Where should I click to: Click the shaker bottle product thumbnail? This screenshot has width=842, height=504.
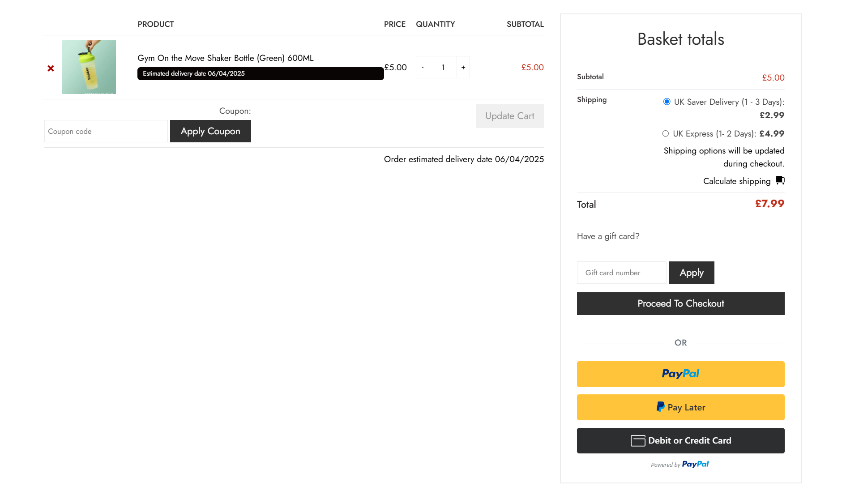point(89,67)
